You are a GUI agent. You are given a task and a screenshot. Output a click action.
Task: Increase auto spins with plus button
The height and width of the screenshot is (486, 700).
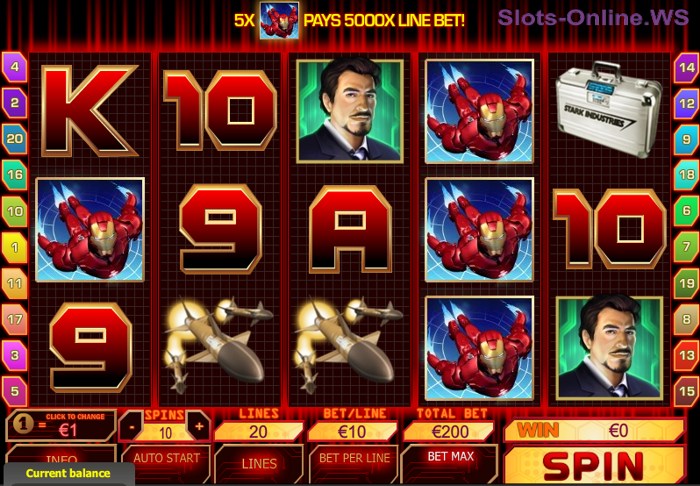pyautogui.click(x=199, y=427)
